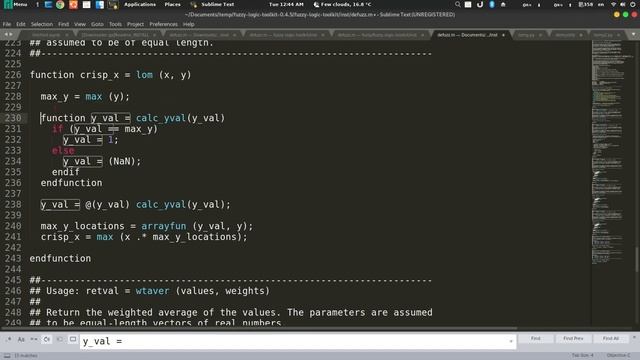Open Tab Size setting in status bar

click(x=582, y=356)
